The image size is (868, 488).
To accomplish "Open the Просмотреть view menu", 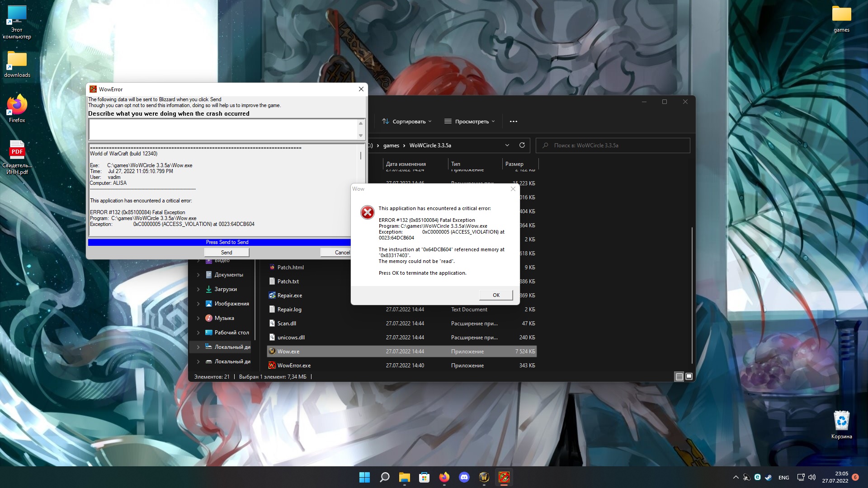I will 469,121.
